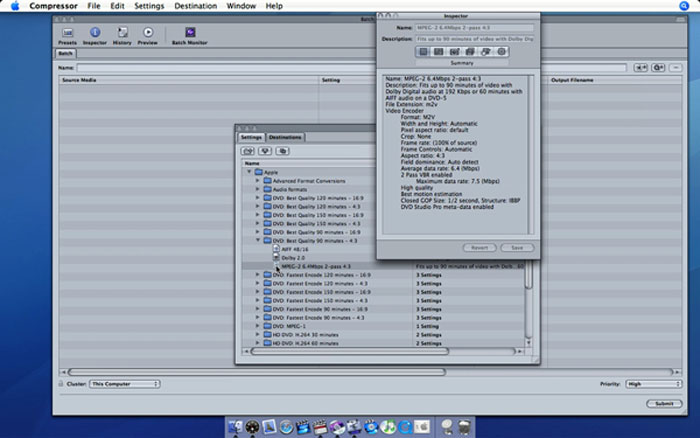
Task: Select the Batch tab
Action: (x=65, y=54)
